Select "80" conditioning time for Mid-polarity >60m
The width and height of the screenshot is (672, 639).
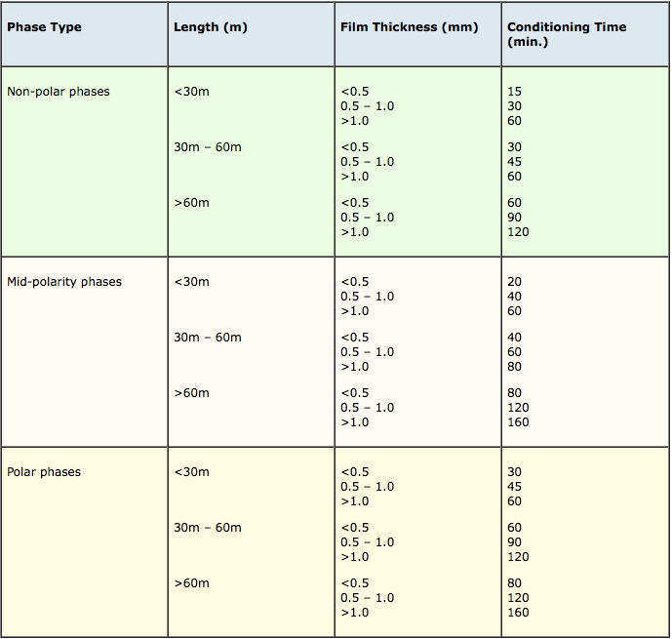tap(514, 393)
